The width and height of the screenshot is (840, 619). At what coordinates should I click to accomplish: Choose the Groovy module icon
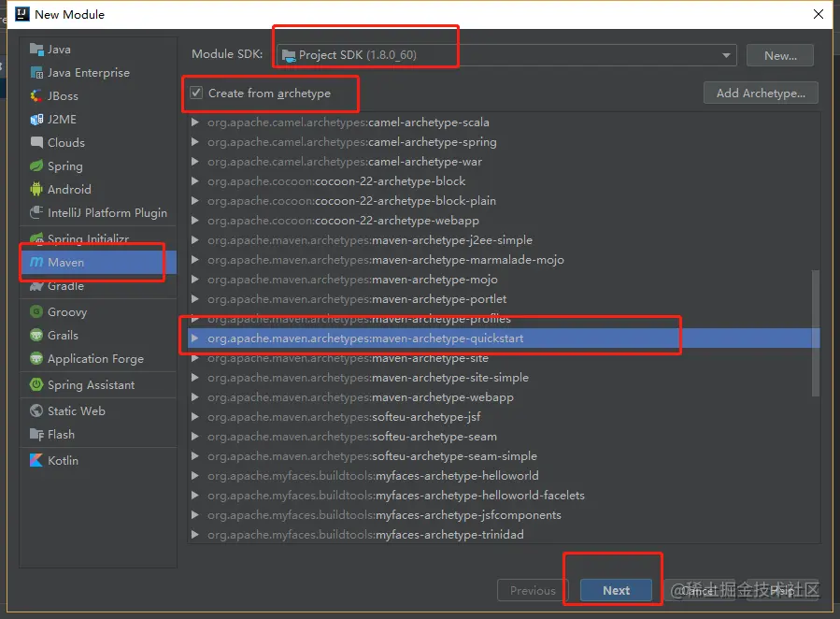pyautogui.click(x=36, y=312)
